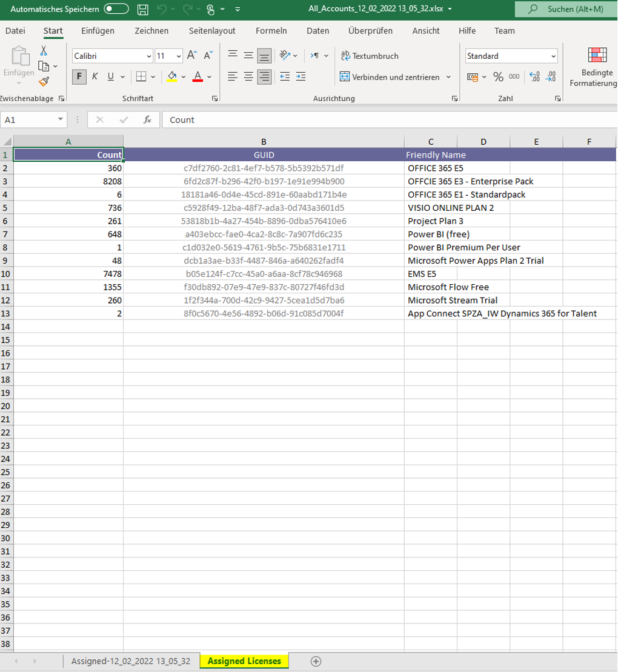Click the insert function fx icon

147,120
